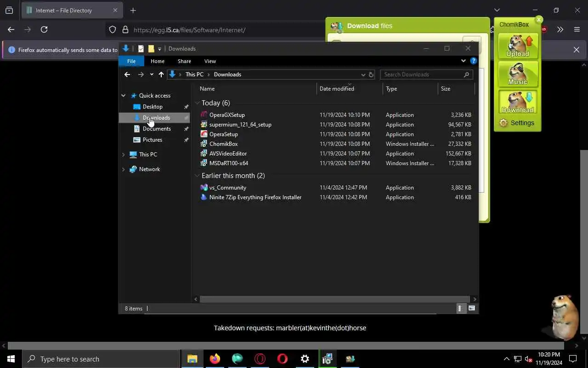Reload the Firefox page

[44, 29]
